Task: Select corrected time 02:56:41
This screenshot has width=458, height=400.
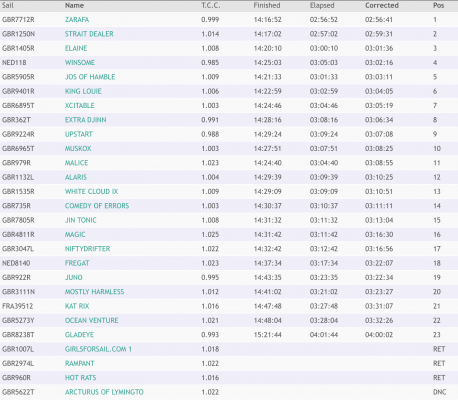Action: point(379,20)
